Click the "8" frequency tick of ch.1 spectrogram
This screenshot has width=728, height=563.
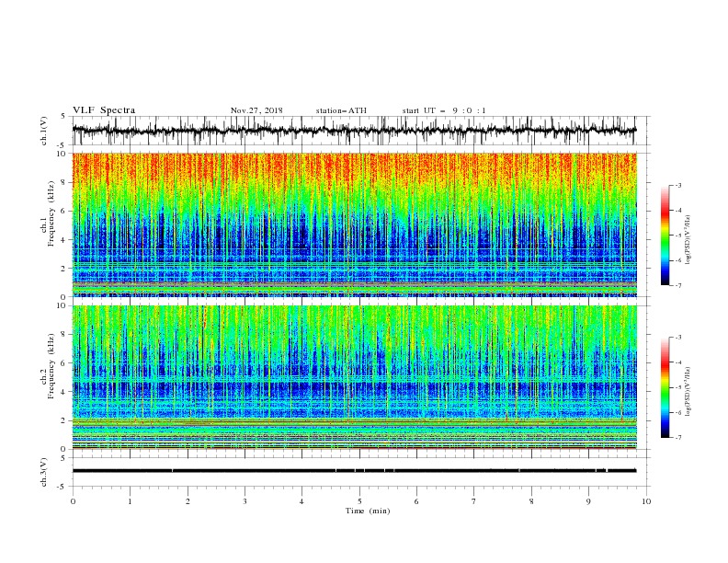pyautogui.click(x=63, y=182)
